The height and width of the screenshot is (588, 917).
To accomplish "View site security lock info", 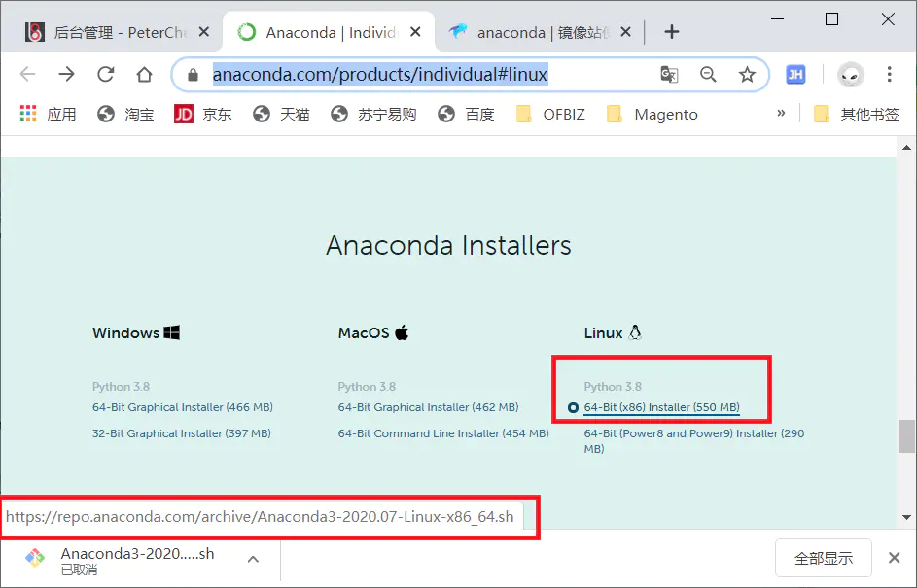I will [193, 75].
